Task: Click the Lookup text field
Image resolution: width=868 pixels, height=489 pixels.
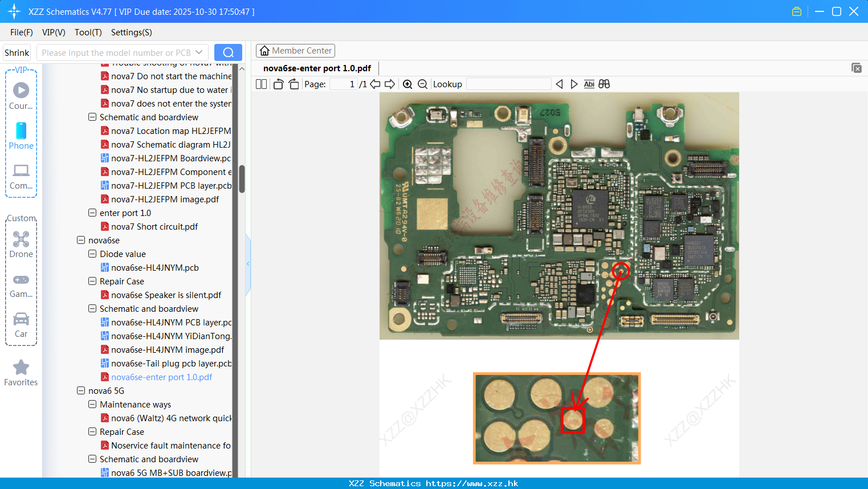Action: click(508, 84)
